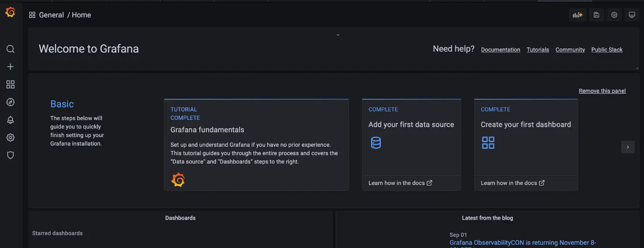The width and height of the screenshot is (644, 248).
Task: Open the Explore compass icon
Action: click(10, 102)
